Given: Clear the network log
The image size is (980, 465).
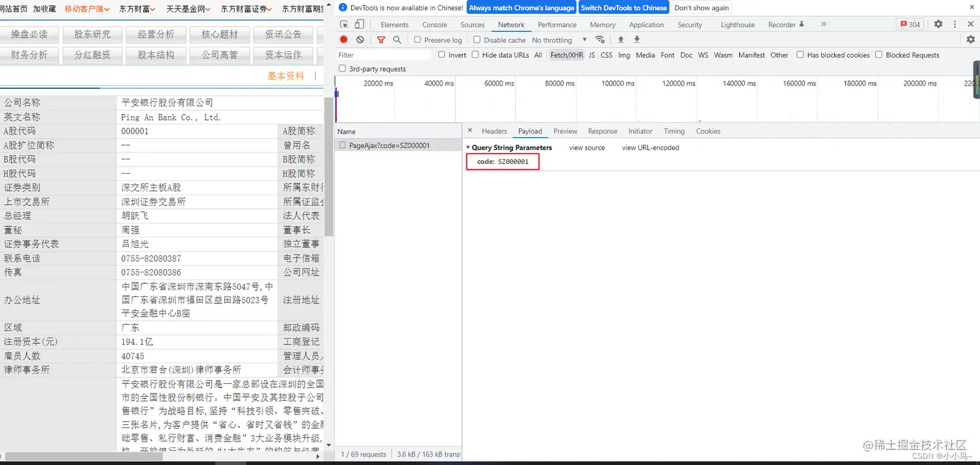Looking at the screenshot, I should (360, 40).
